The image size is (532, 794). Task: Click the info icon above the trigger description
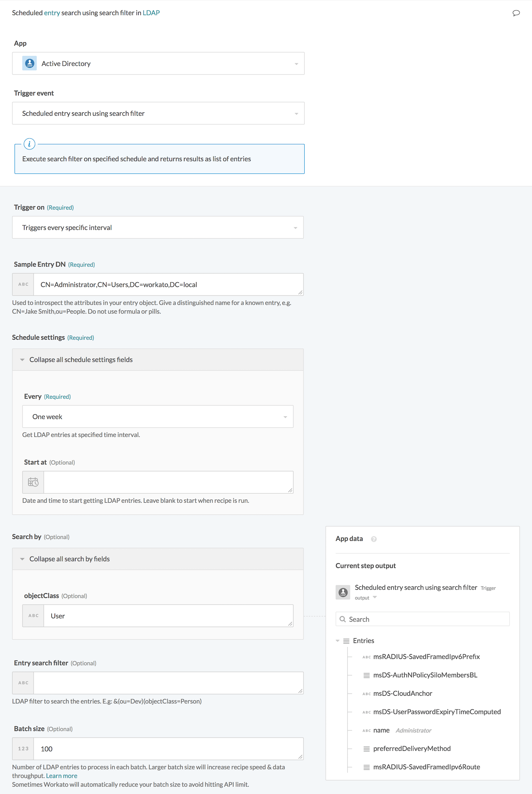pyautogui.click(x=29, y=144)
